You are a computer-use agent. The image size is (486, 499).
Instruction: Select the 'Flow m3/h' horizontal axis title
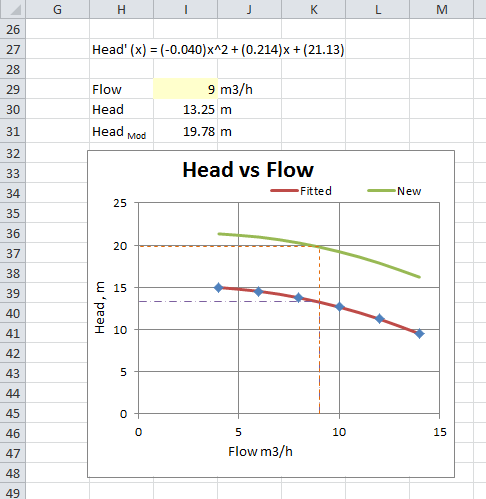tap(260, 452)
